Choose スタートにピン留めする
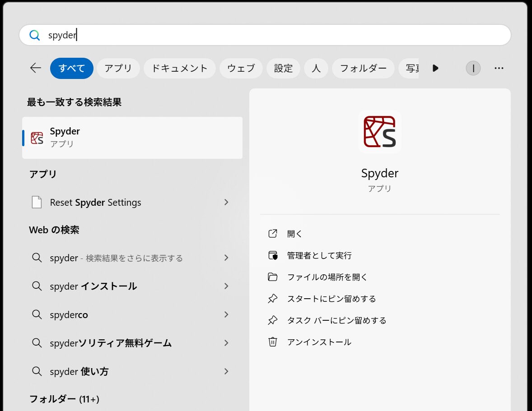 pyautogui.click(x=331, y=299)
